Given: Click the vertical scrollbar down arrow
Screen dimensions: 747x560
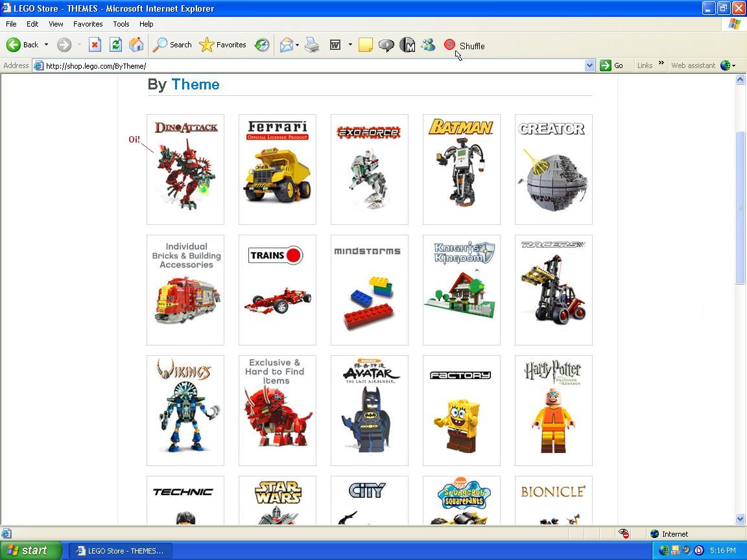Looking at the screenshot, I should point(740,519).
